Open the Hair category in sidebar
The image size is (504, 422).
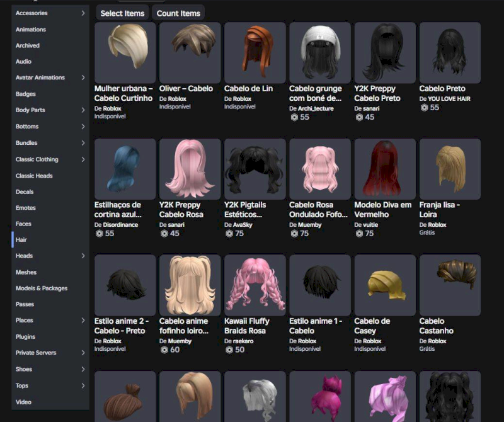click(21, 240)
